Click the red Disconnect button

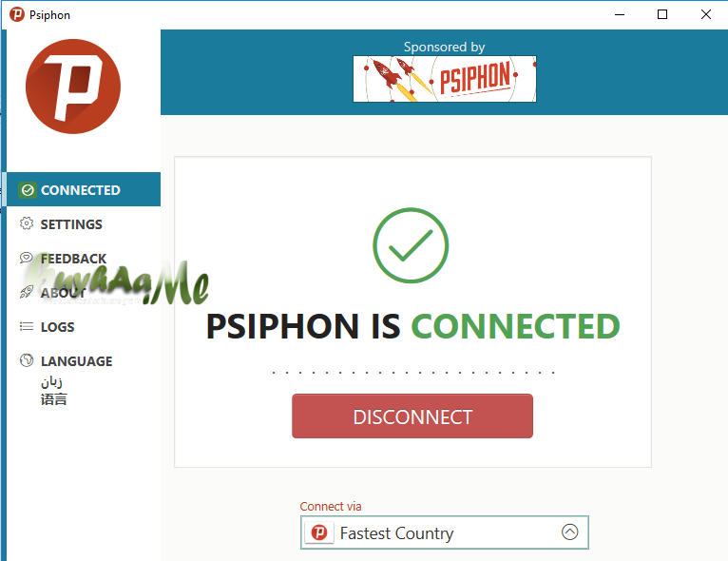[x=412, y=416]
